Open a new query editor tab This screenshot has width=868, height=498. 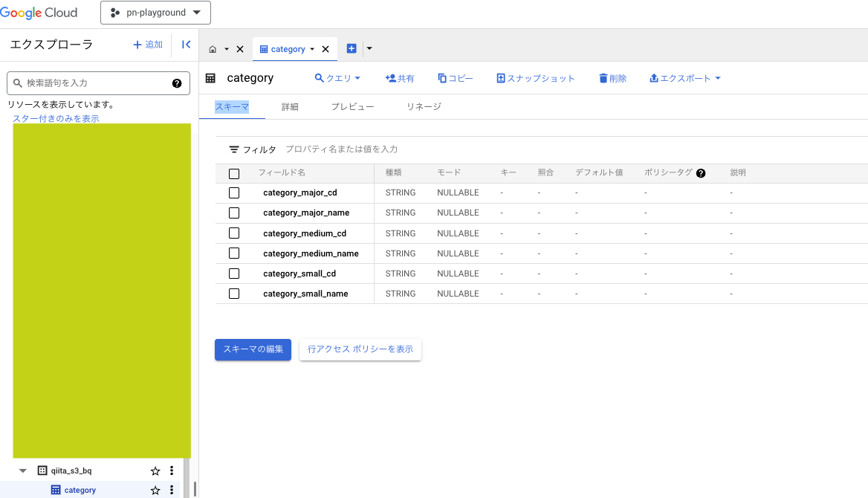[337, 78]
